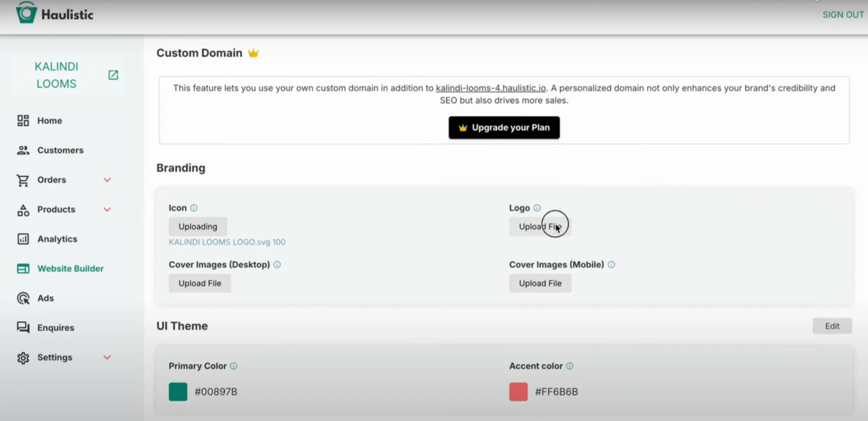Open kalindi-looms-4.haulistic.io link
The height and width of the screenshot is (421, 868).
coord(491,88)
